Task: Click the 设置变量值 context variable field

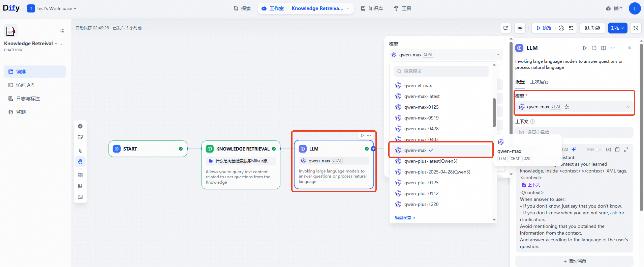Action: (574, 132)
